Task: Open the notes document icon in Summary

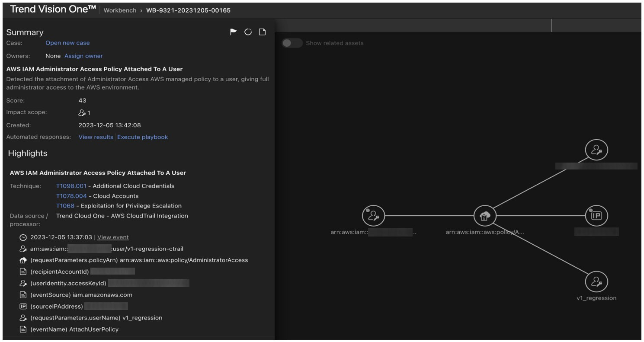Action: pyautogui.click(x=262, y=32)
